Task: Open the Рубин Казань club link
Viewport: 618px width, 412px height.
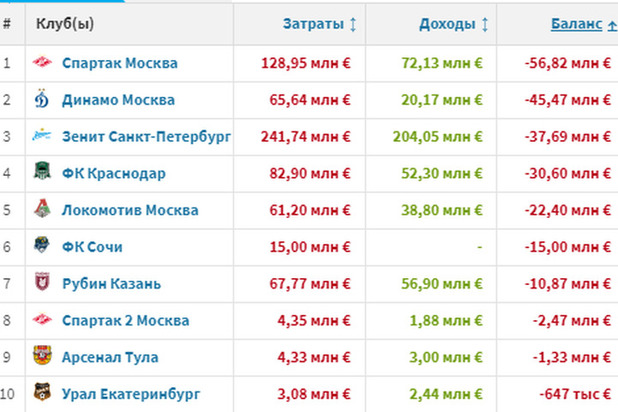Action: tap(112, 284)
